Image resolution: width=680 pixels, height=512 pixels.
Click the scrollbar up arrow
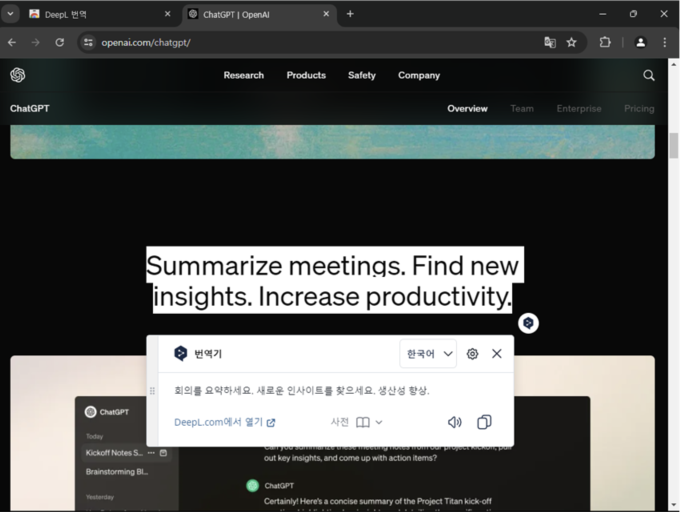click(x=673, y=65)
